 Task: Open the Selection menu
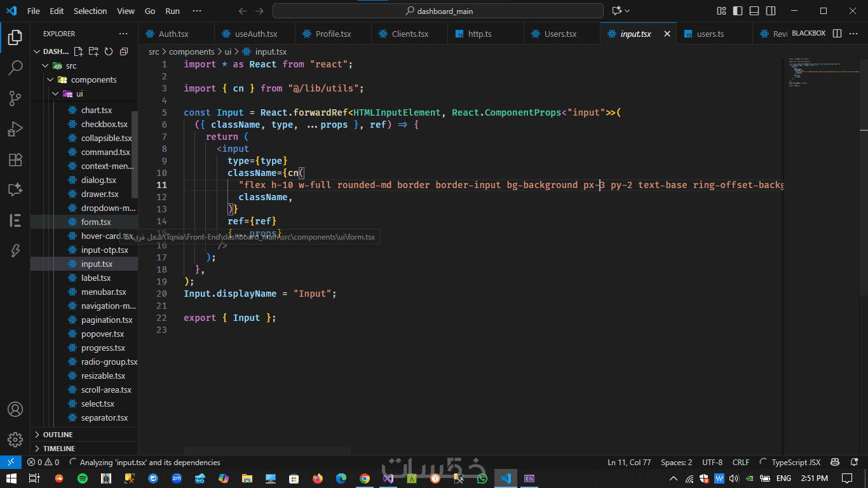click(x=90, y=11)
